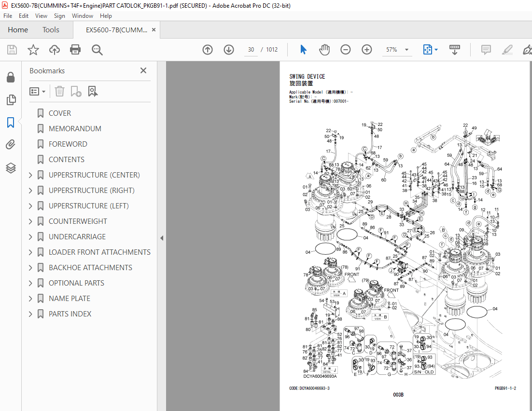
Task: Go to previous page arrow
Action: 208,50
